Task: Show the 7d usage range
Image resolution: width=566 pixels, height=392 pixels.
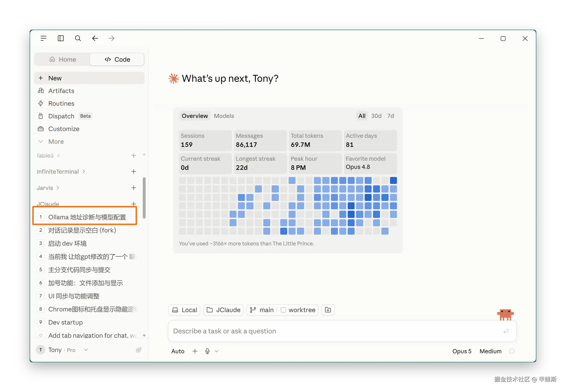Action: point(390,116)
